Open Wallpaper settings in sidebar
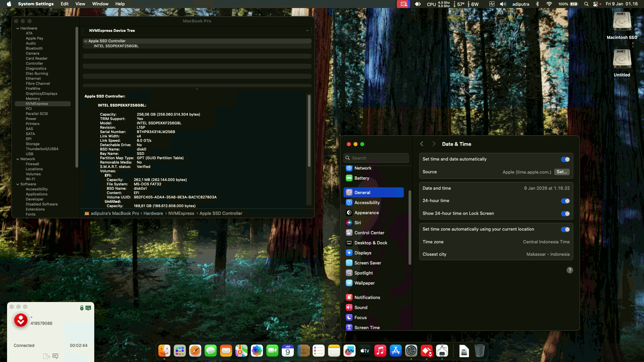Image resolution: width=644 pixels, height=362 pixels. tap(364, 283)
